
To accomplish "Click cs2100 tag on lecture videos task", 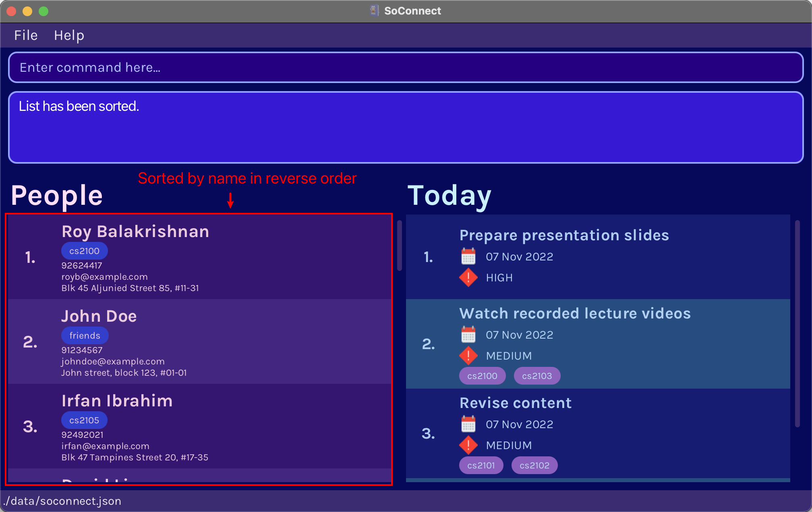I will [x=482, y=376].
